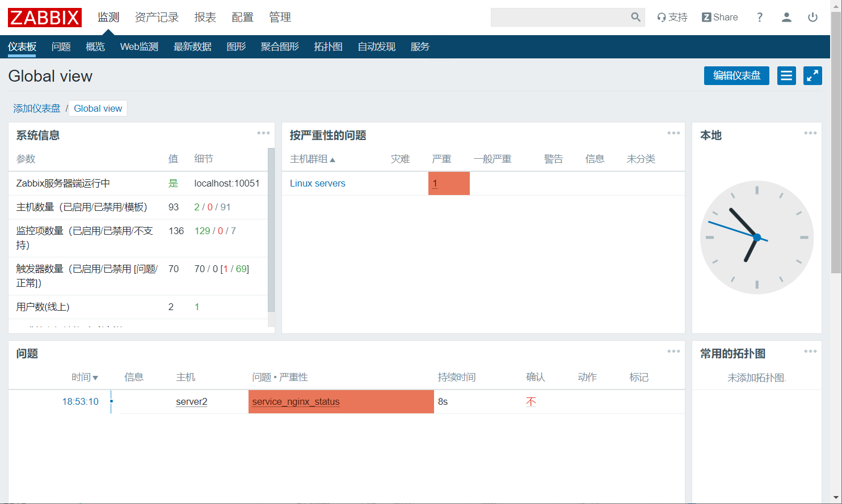Open the dashboard actions hamburger menu

tap(786, 75)
